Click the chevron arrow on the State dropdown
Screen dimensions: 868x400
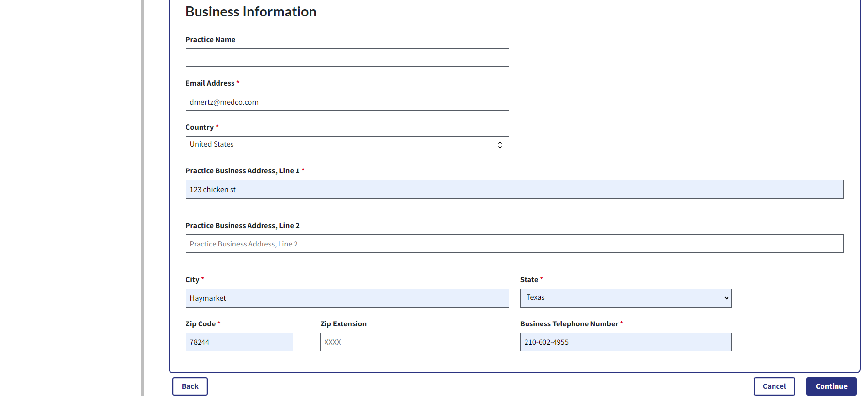pos(726,298)
